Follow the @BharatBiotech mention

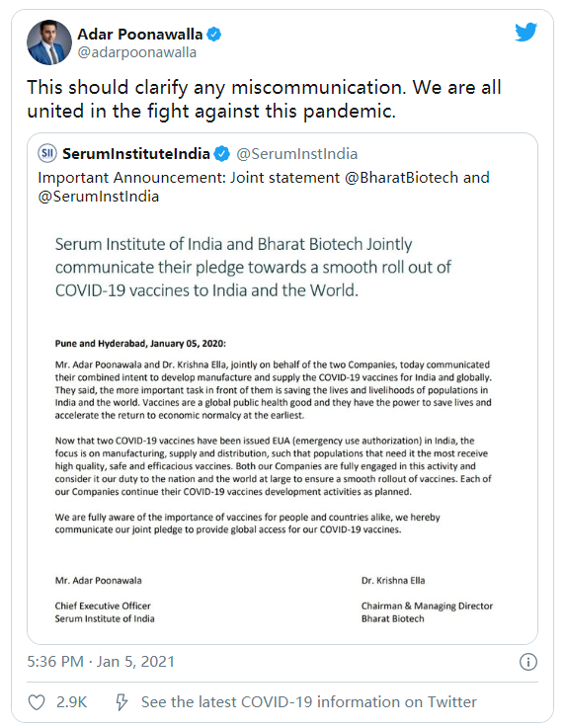(x=402, y=178)
